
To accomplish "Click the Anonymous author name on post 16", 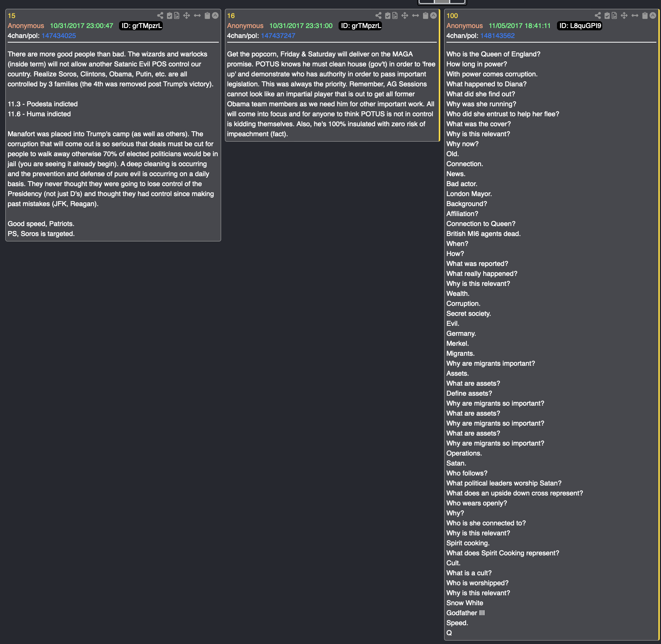I will [245, 26].
